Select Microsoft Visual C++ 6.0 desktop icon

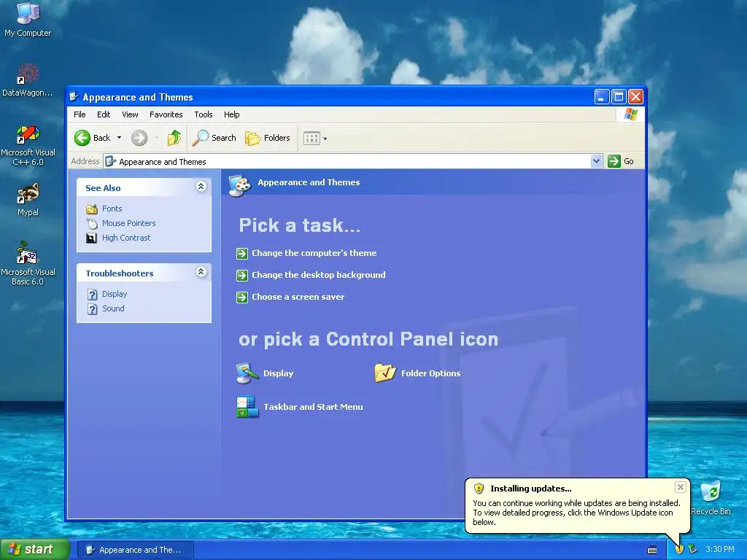coord(28,145)
